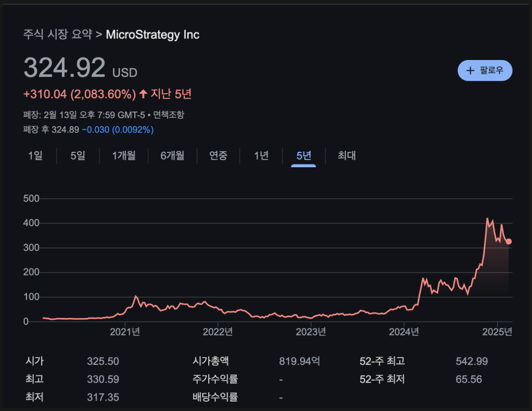The width and height of the screenshot is (532, 411).
Task: Open the 연중 range tab
Action: coord(218,156)
